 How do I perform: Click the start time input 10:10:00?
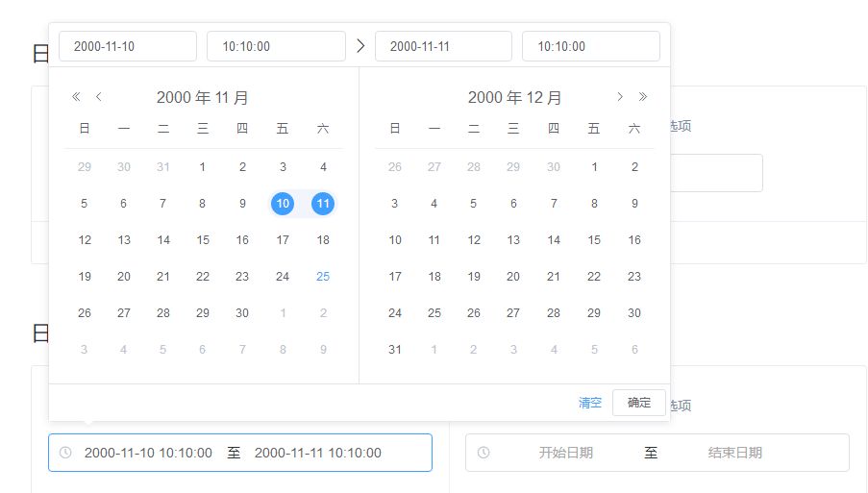[x=276, y=46]
